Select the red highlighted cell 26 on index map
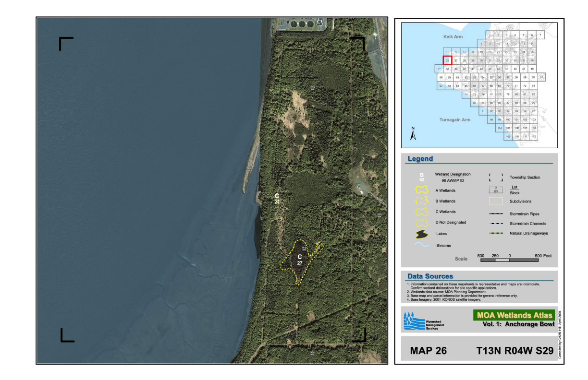This screenshot has height=380, width=588. point(447,60)
